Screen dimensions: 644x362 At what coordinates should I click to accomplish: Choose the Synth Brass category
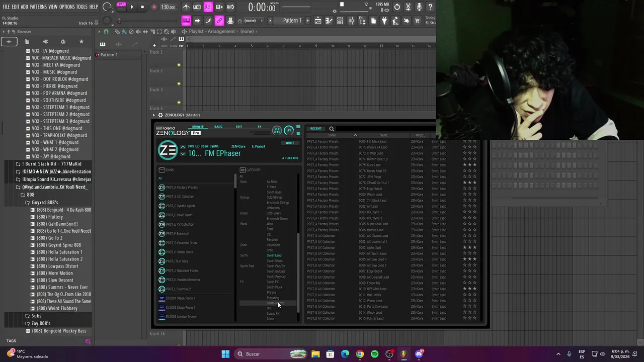275,261
